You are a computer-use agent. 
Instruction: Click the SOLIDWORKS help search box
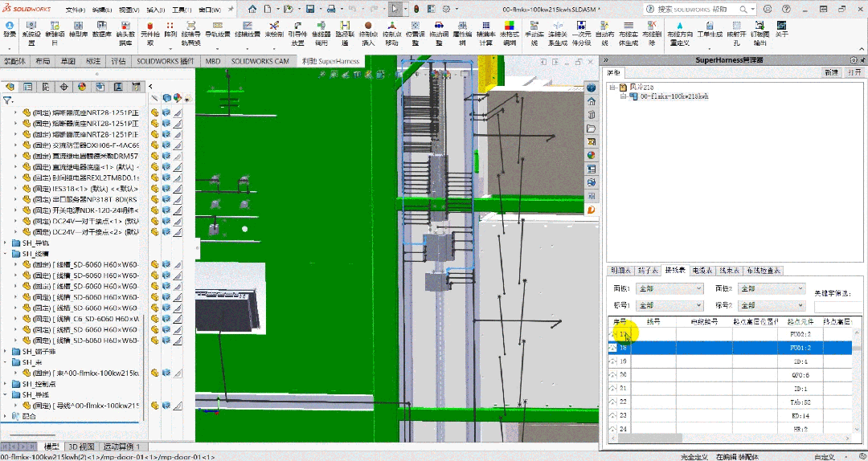coord(700,10)
